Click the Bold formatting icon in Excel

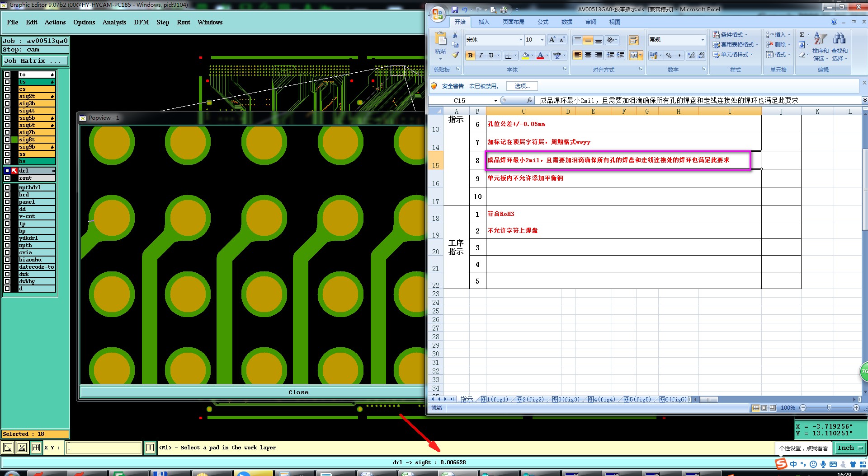point(470,56)
